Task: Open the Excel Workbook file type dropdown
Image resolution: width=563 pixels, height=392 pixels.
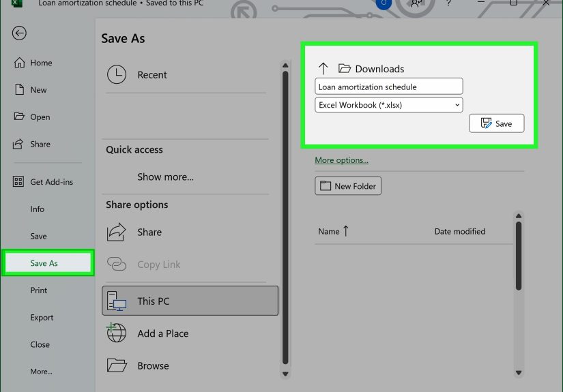Action: click(x=389, y=105)
